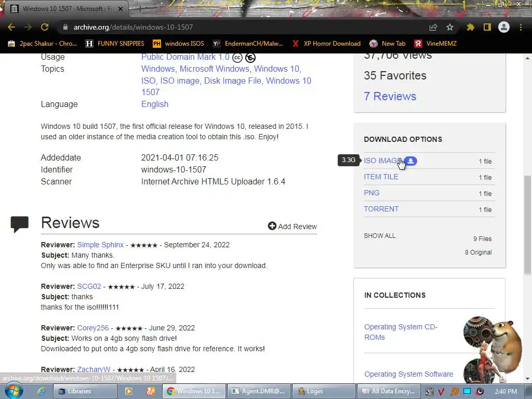Reload the page with the refresh icon
532x399 pixels.
[45, 27]
